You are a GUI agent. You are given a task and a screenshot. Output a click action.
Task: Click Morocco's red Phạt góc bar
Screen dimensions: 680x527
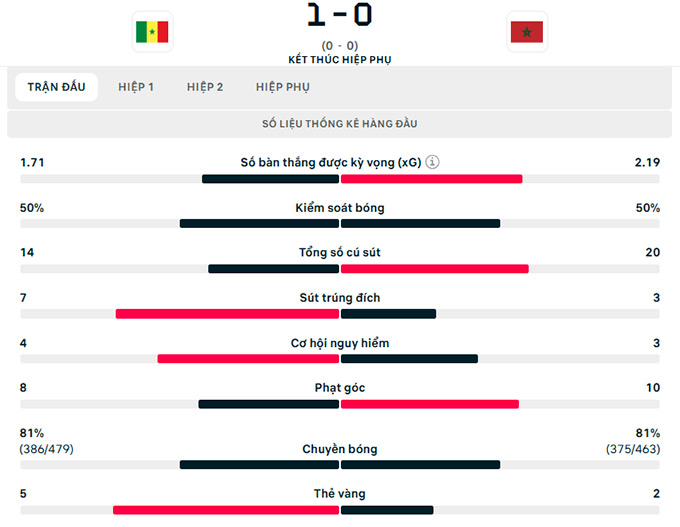(430, 404)
